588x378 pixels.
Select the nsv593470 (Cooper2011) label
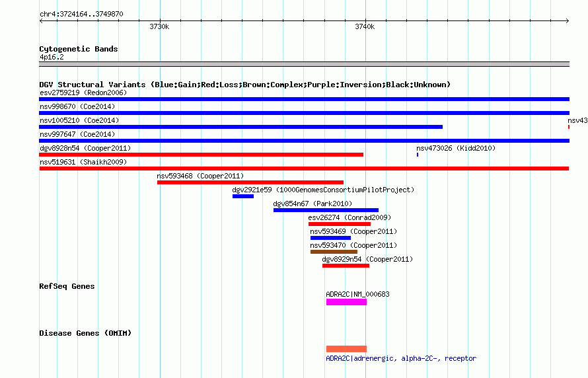coord(353,245)
